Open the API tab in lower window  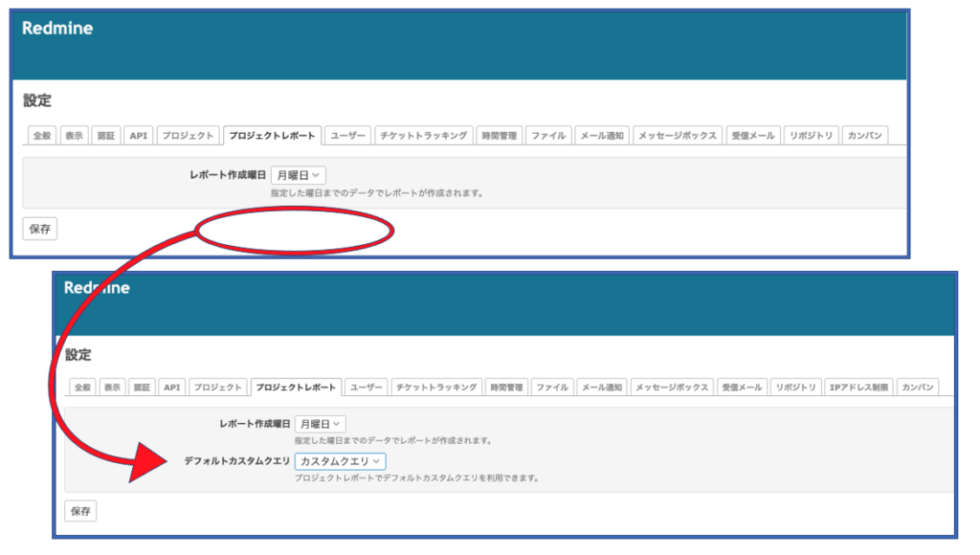pos(172,388)
